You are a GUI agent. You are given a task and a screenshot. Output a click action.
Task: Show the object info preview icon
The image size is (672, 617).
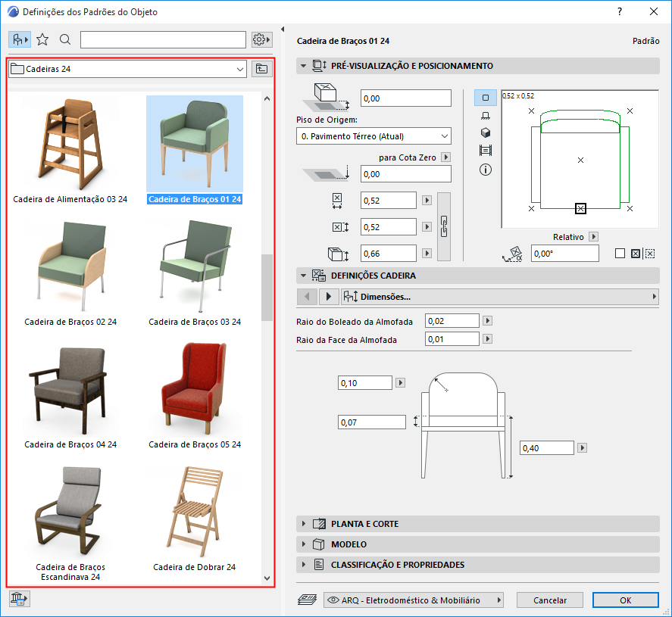click(x=486, y=170)
